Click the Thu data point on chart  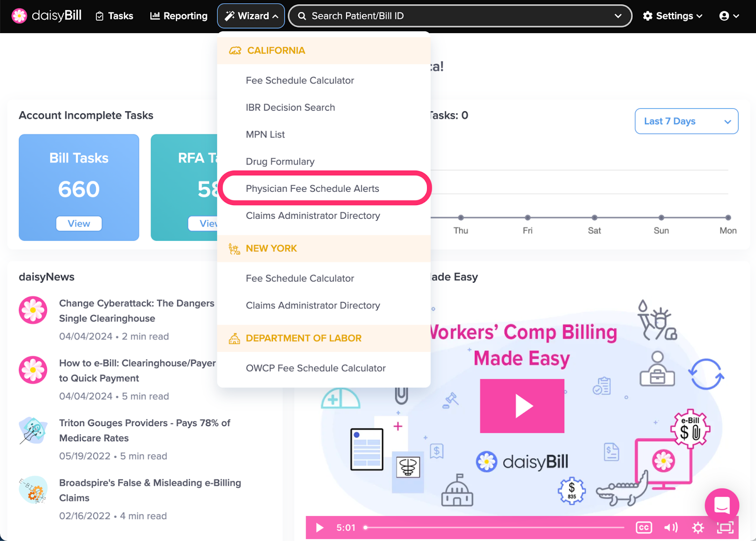(x=461, y=218)
